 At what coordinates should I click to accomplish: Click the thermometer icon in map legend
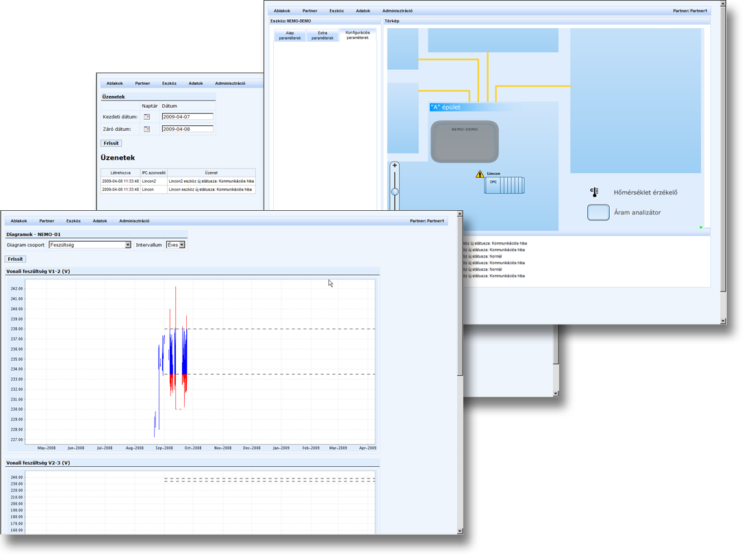pos(594,192)
